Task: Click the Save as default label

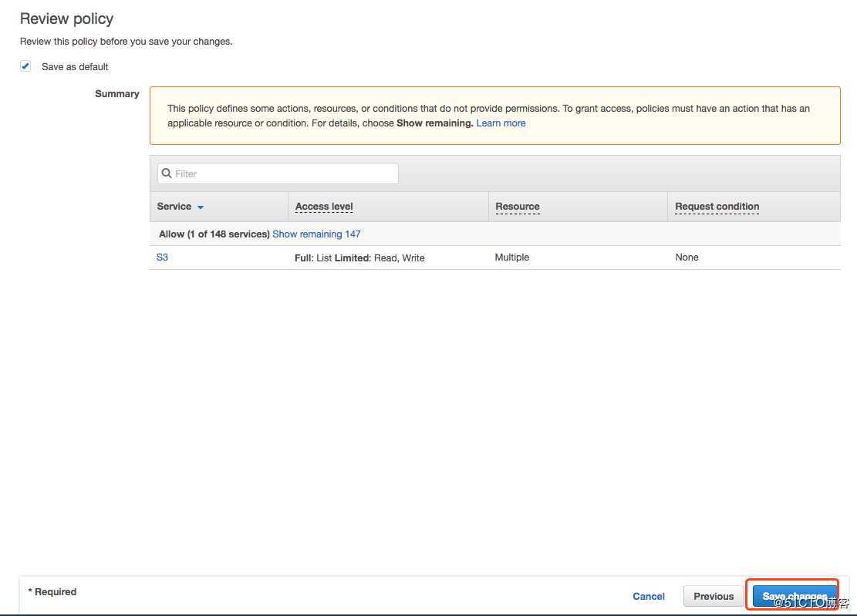Action: 75,66
